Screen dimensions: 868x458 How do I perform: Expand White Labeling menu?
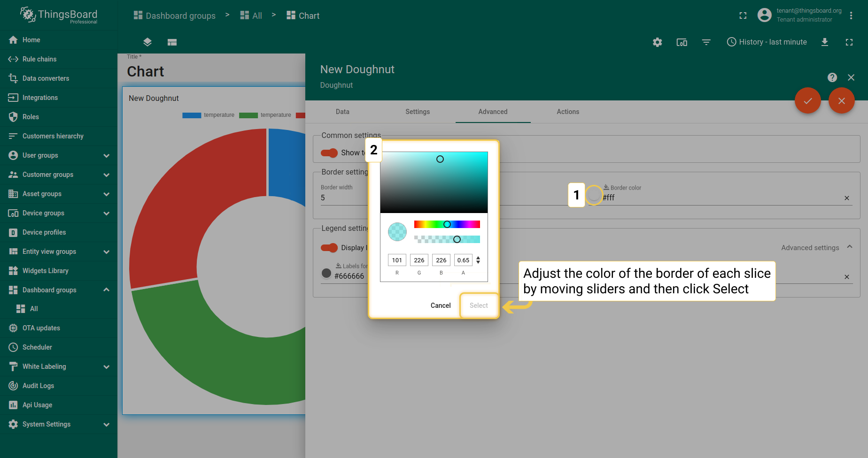pyautogui.click(x=106, y=367)
